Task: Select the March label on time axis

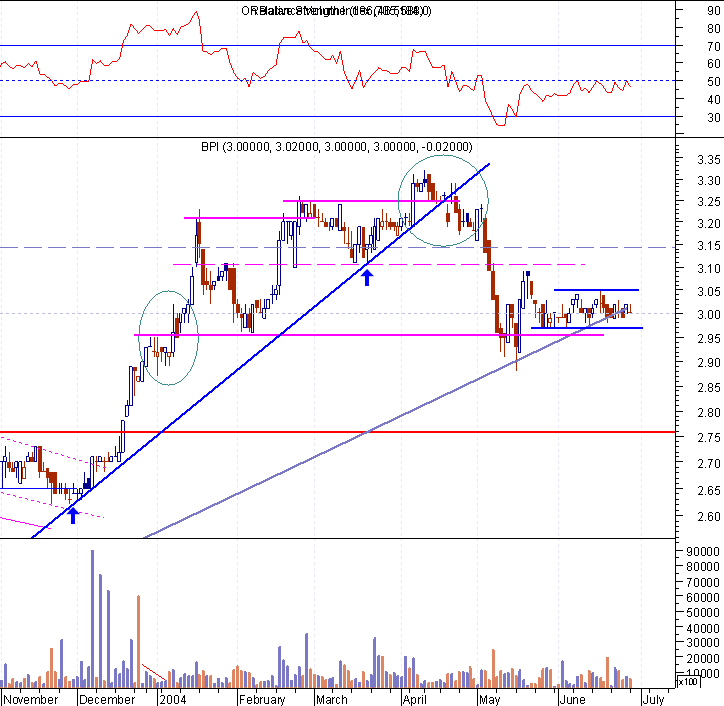Action: coord(332,699)
